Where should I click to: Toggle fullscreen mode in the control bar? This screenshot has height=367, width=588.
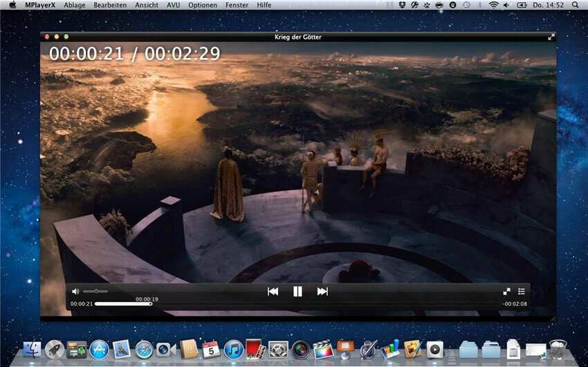point(506,291)
